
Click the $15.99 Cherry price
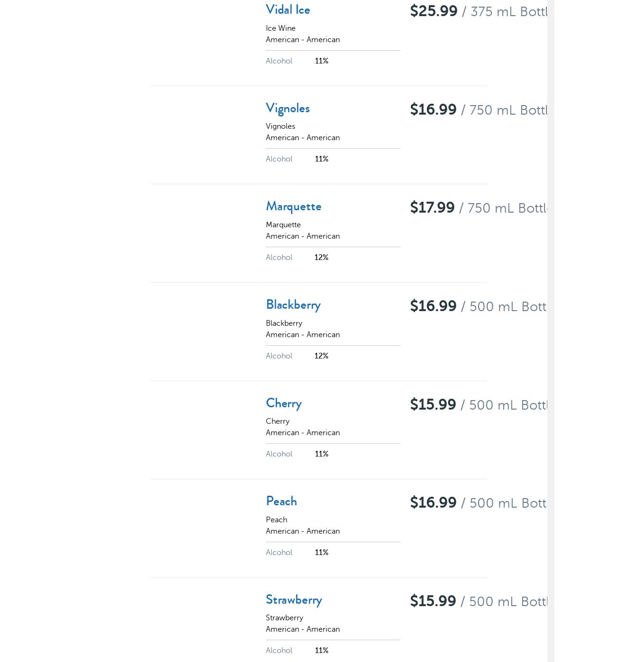(x=433, y=405)
